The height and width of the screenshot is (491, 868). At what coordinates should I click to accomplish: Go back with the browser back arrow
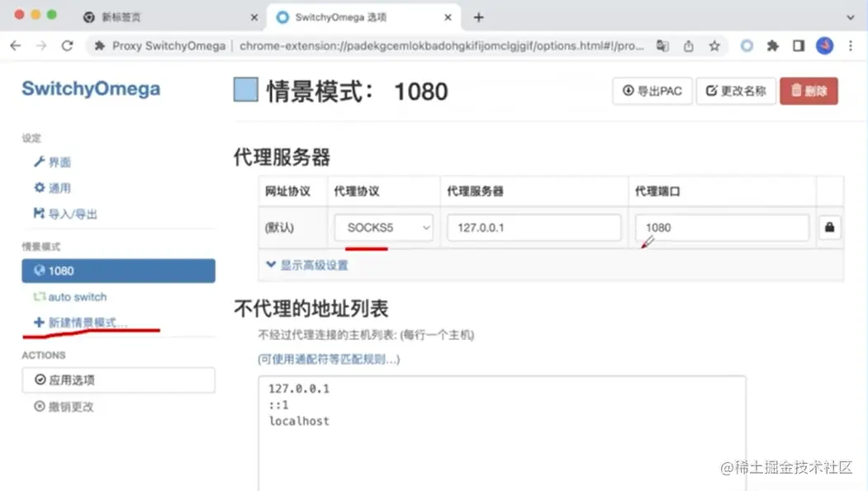pyautogui.click(x=16, y=46)
